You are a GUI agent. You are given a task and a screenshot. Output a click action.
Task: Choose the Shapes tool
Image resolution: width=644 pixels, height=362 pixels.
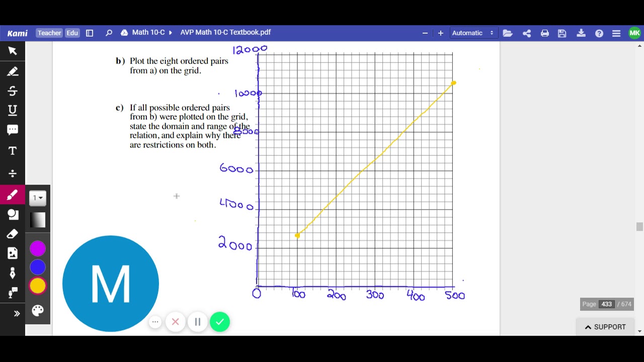[13, 215]
